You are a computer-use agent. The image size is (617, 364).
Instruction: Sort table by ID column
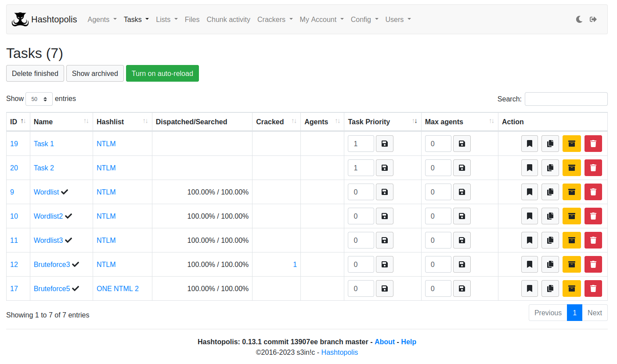click(18, 122)
